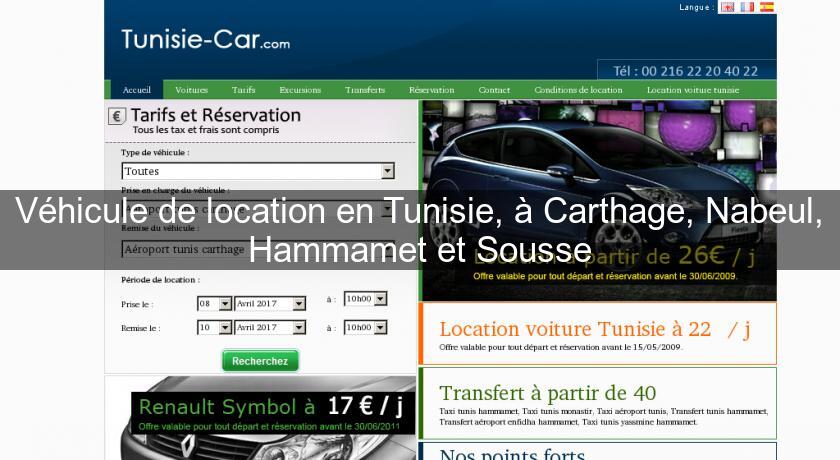Screen dimensions: 840x460
Task: Open the Renault Symbol 17 € banner
Action: click(260, 418)
